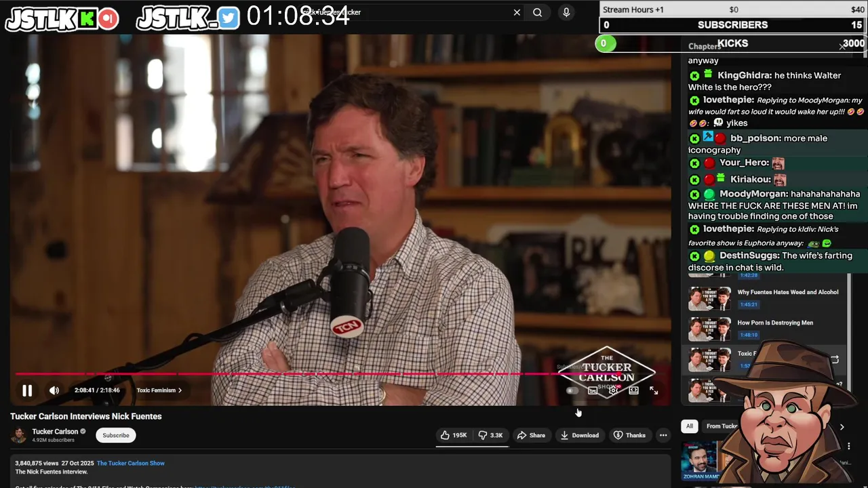Close the Chapters panel
868x488 pixels.
842,47
